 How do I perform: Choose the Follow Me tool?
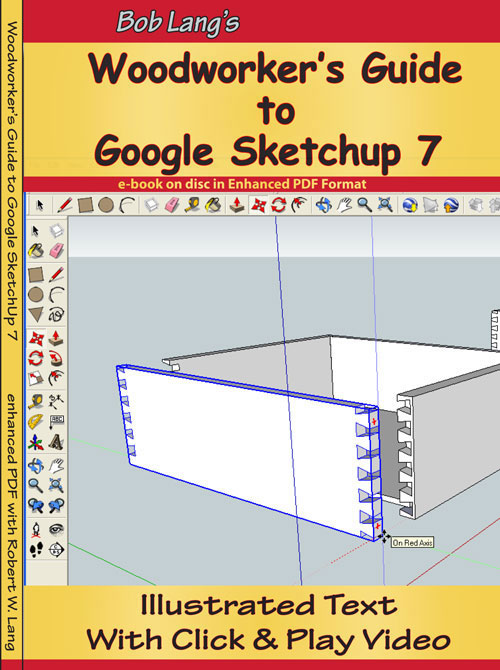[x=56, y=358]
